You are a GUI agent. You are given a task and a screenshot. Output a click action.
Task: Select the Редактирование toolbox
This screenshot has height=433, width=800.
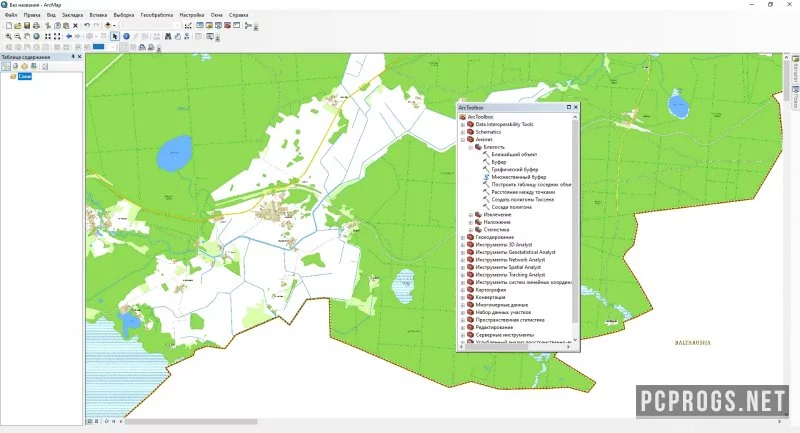click(x=494, y=327)
